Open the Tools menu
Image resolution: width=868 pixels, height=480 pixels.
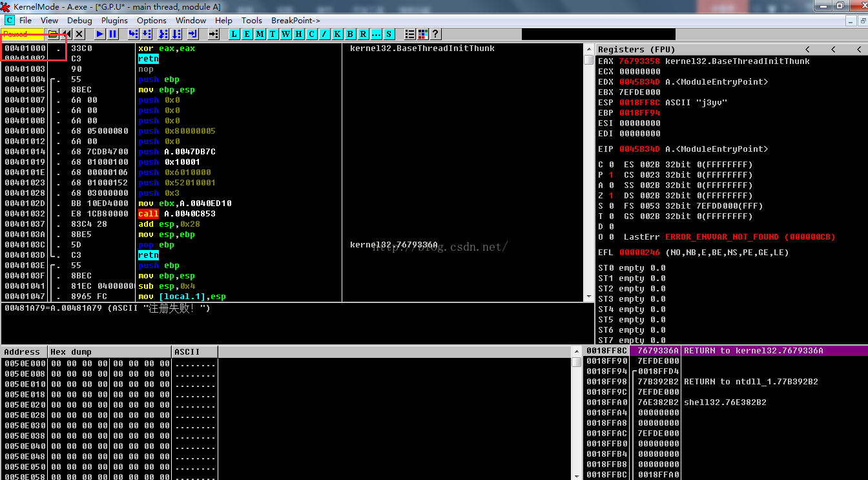click(252, 21)
